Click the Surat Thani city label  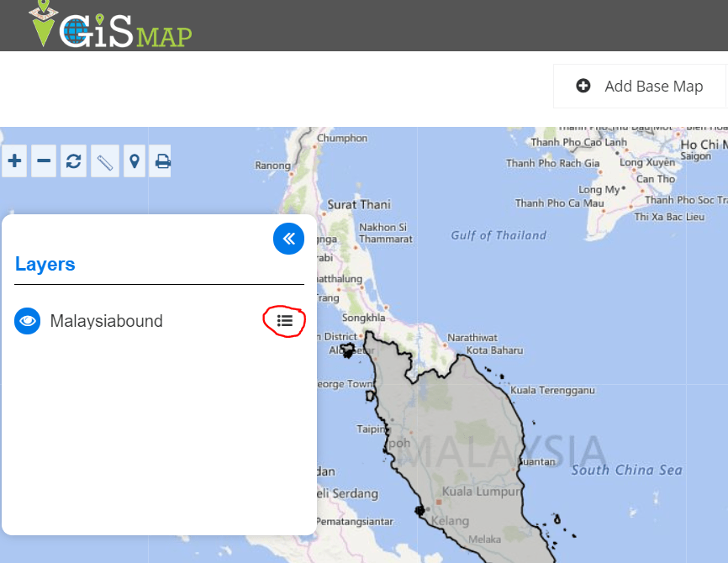tap(359, 205)
